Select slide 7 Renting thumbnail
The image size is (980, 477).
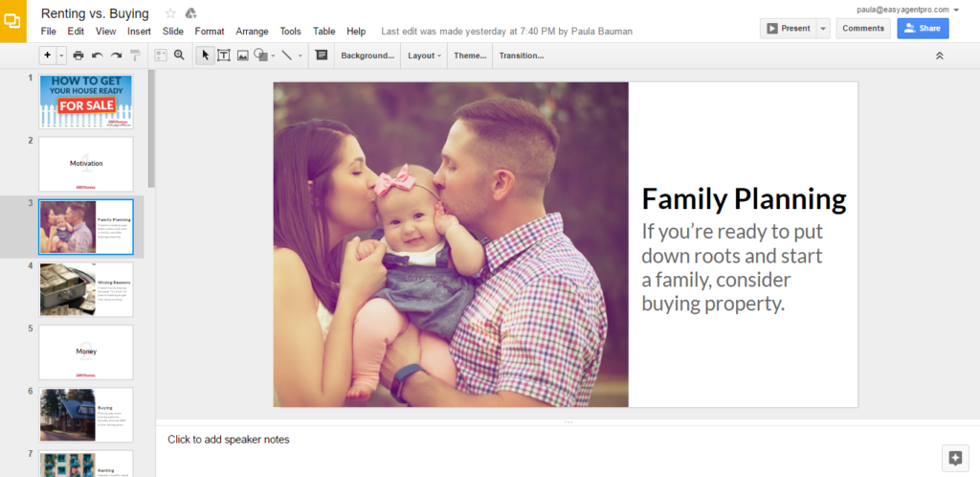pyautogui.click(x=85, y=464)
